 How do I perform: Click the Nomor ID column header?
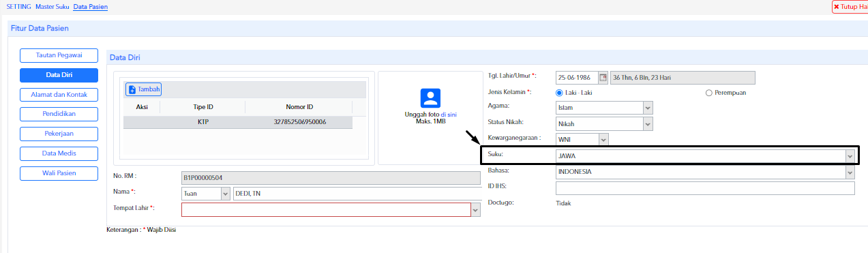(x=299, y=107)
